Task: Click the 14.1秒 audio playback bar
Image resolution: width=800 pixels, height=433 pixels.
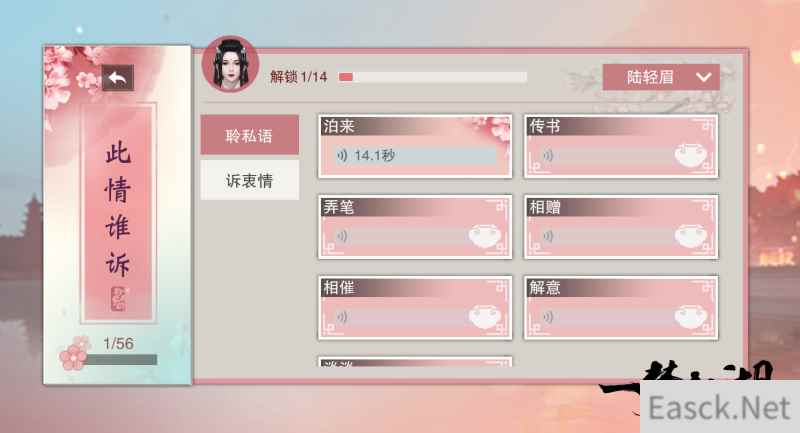Action: tap(415, 156)
